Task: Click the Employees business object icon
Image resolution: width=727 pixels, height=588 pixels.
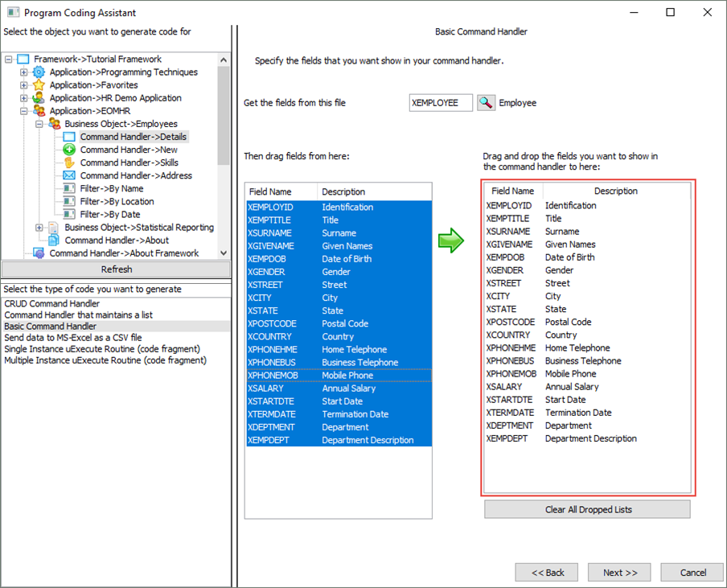Action: tap(54, 124)
